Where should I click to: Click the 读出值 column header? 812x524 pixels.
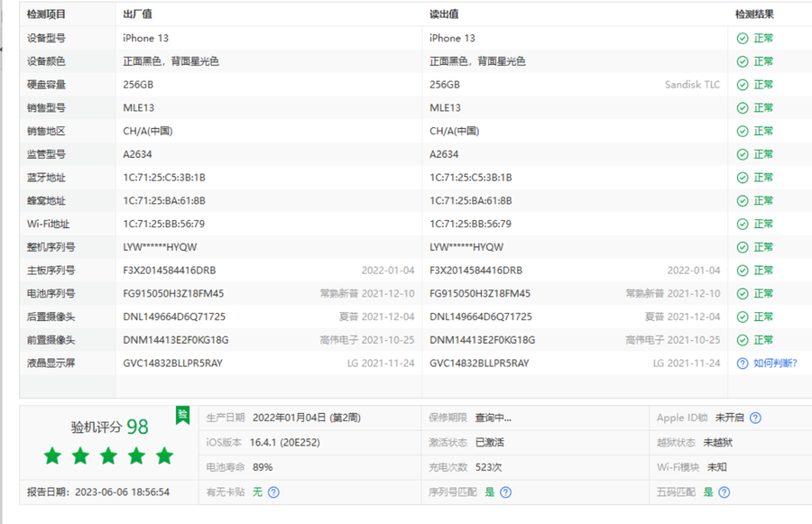click(444, 14)
